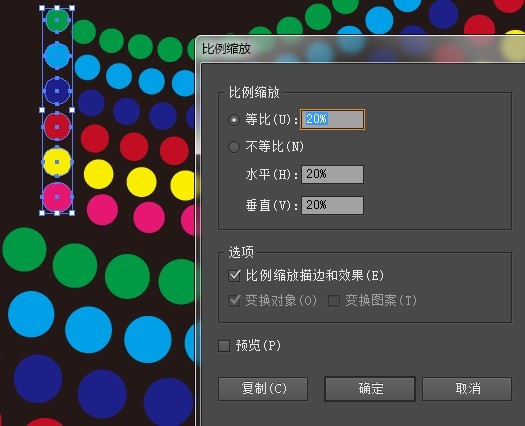Click the selected dark blue circle
525x426 pixels.
point(57,91)
